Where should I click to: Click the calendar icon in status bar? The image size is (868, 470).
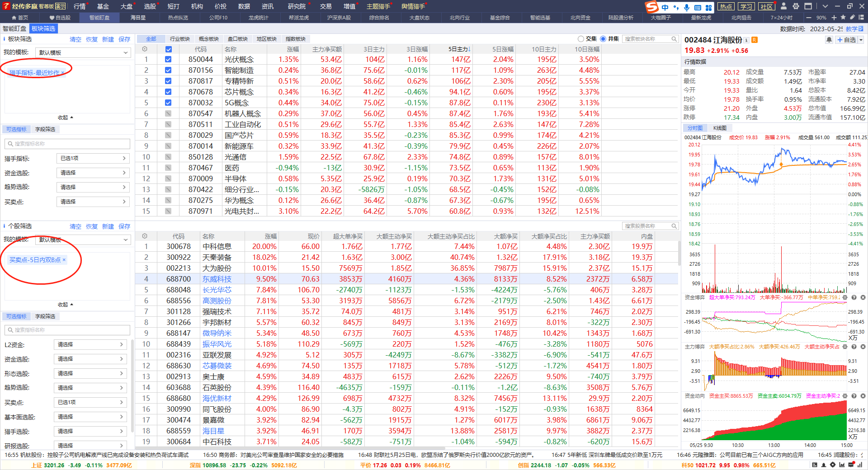(815, 465)
